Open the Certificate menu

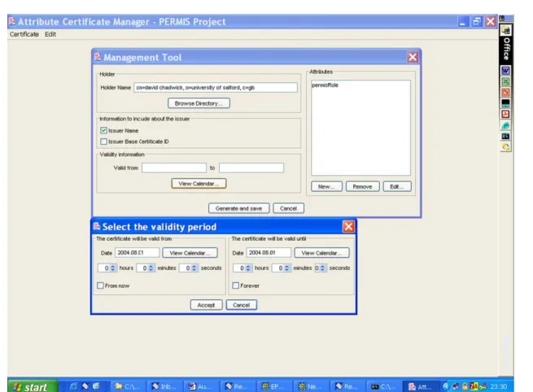pos(24,34)
